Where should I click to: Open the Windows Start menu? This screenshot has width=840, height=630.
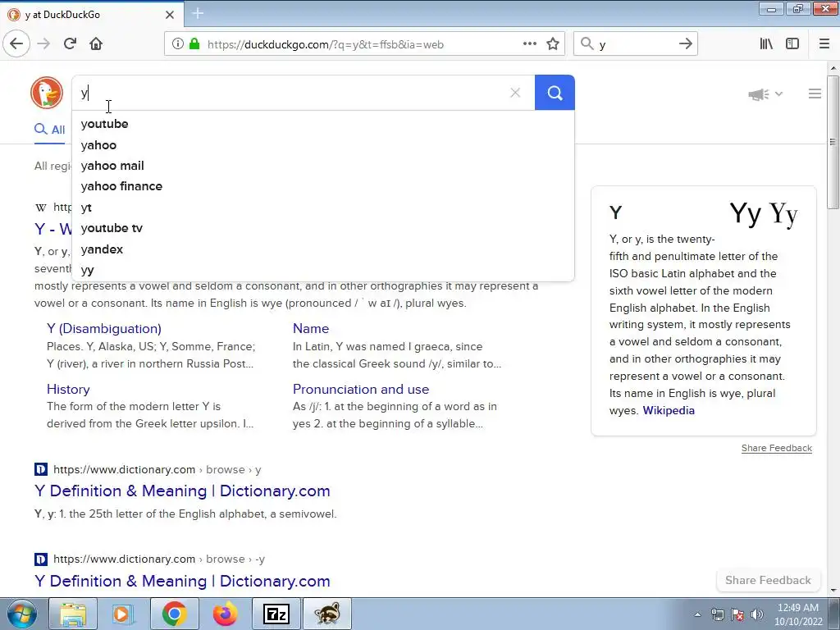coord(21,614)
